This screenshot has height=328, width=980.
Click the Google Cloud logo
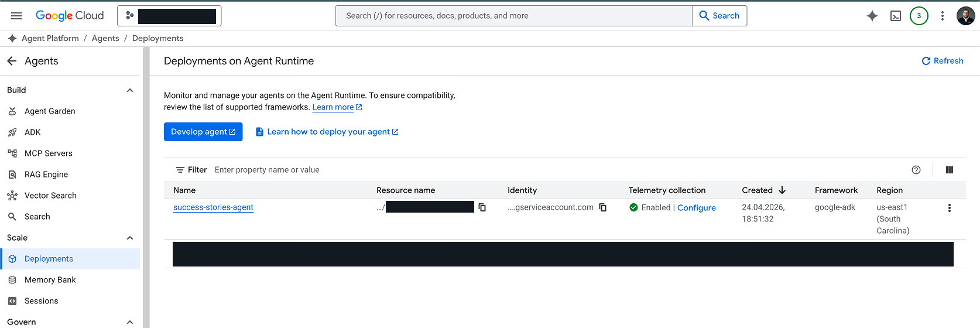coord(70,16)
